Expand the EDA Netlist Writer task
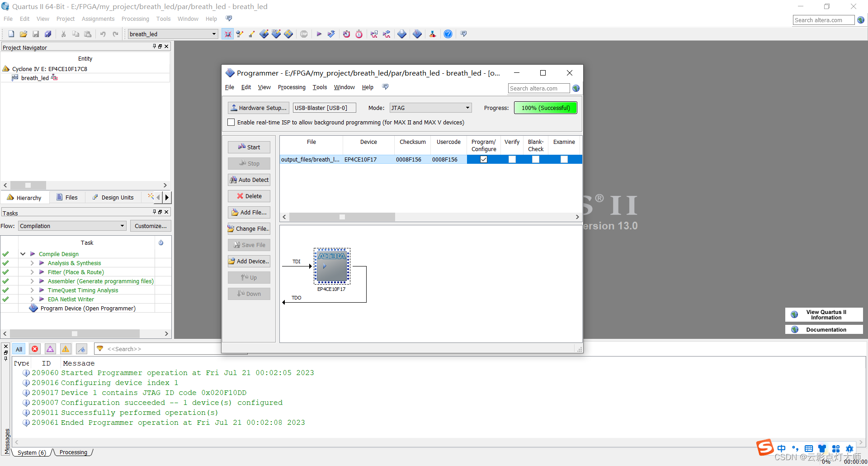 [32, 299]
